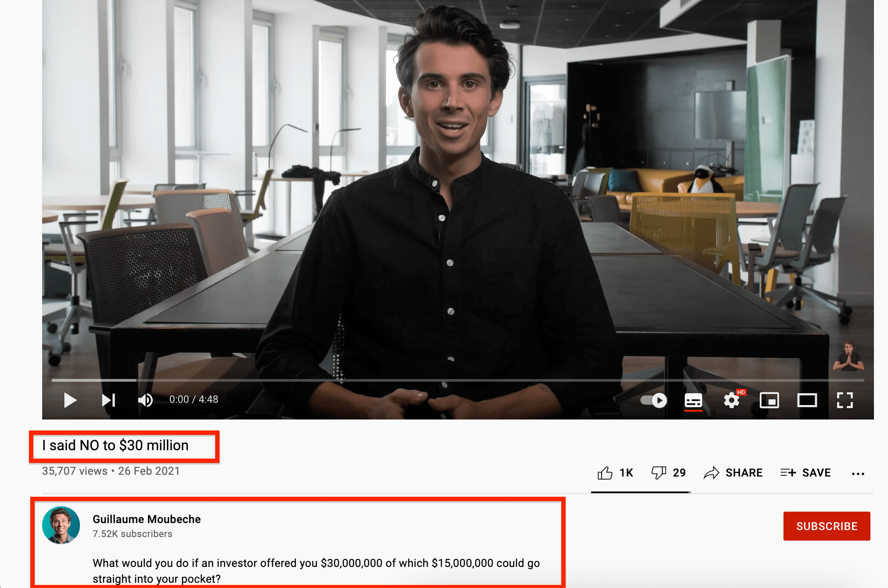888x588 pixels.
Task: Open the Guillaume Moubeche channel name link
Action: tap(147, 519)
